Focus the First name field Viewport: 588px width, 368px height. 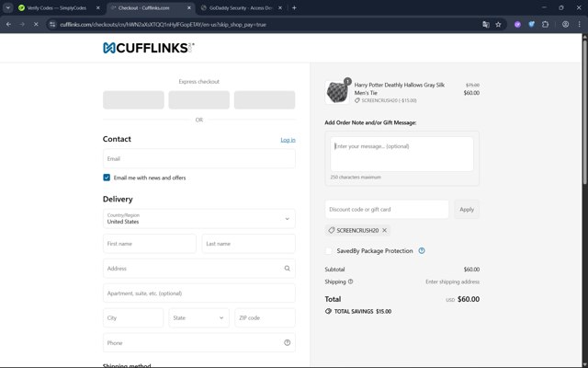[149, 243]
